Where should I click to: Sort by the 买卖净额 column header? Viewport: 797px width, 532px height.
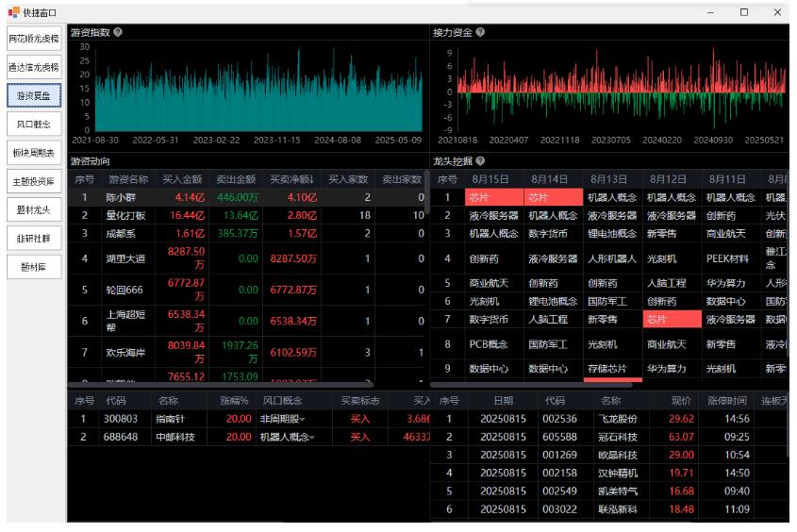[x=291, y=179]
